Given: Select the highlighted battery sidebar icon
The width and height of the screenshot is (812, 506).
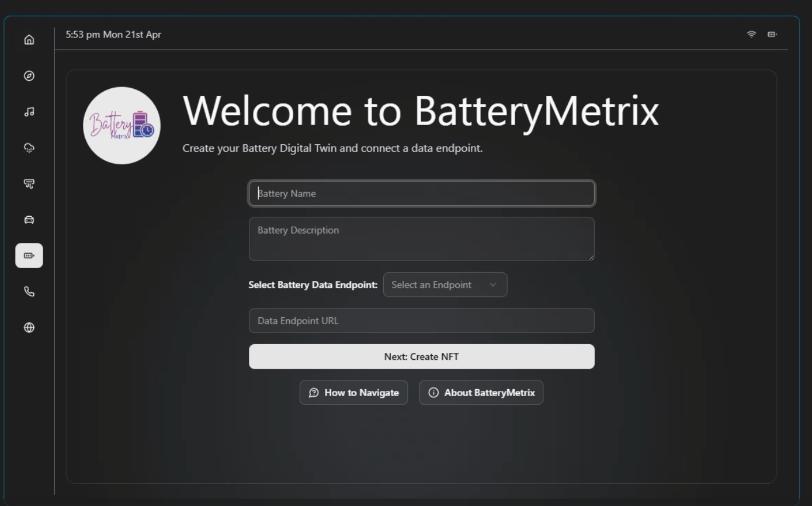Looking at the screenshot, I should (x=29, y=255).
